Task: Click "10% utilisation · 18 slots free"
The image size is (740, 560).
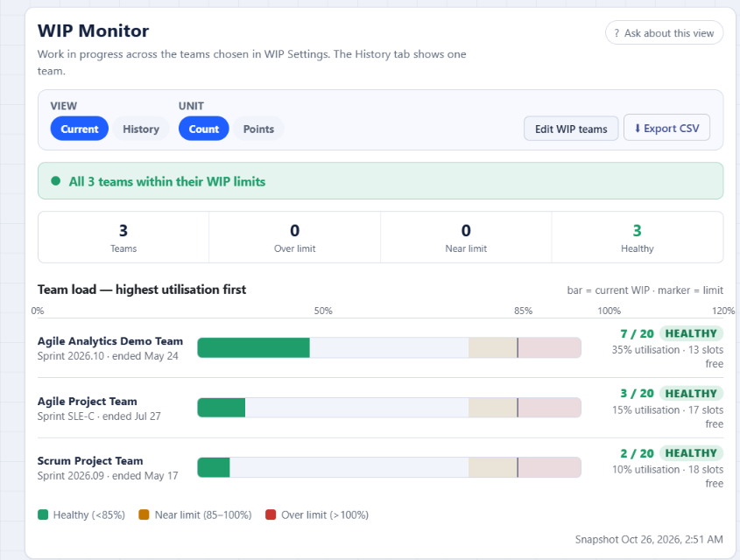Action: [x=667, y=477]
